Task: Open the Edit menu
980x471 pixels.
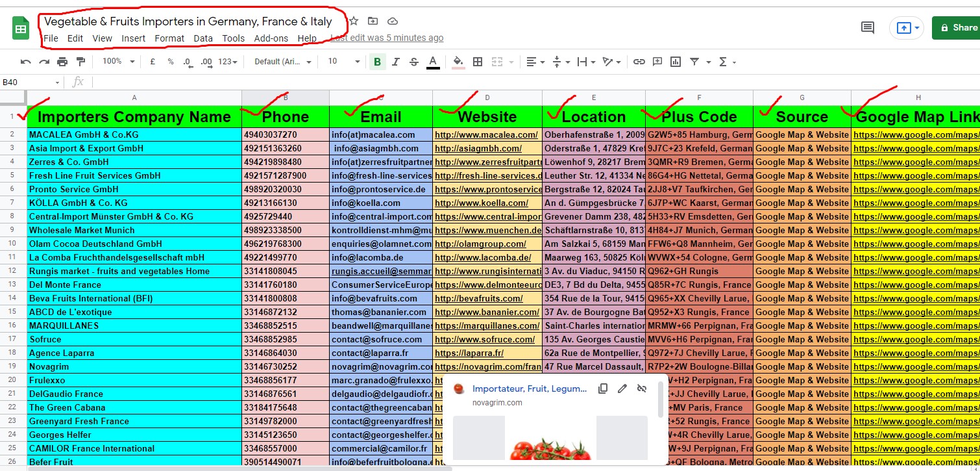Action: (75, 38)
